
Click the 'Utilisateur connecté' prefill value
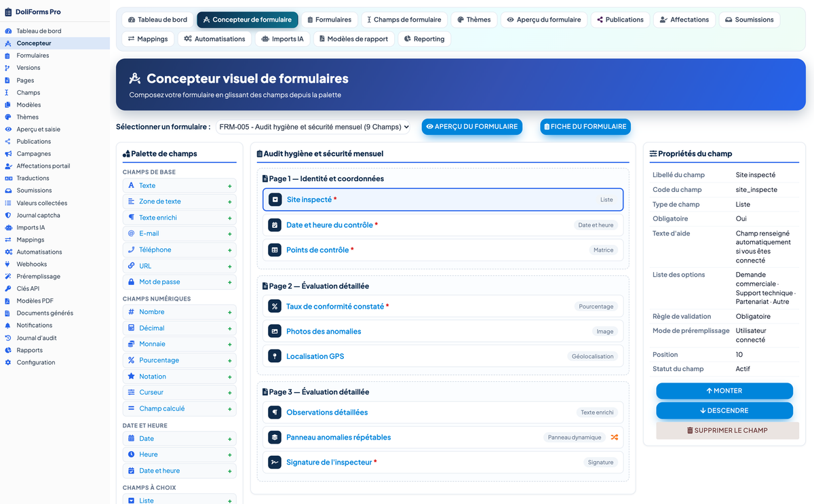[752, 335]
